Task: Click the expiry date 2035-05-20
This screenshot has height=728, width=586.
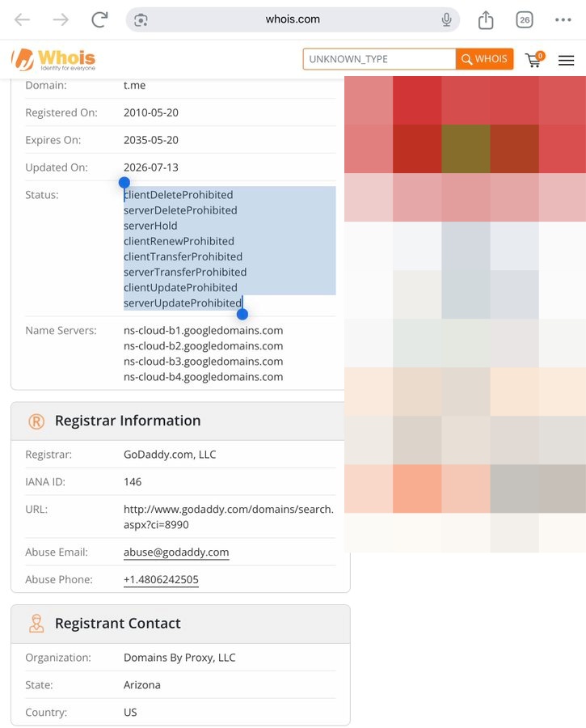Action: 151,140
